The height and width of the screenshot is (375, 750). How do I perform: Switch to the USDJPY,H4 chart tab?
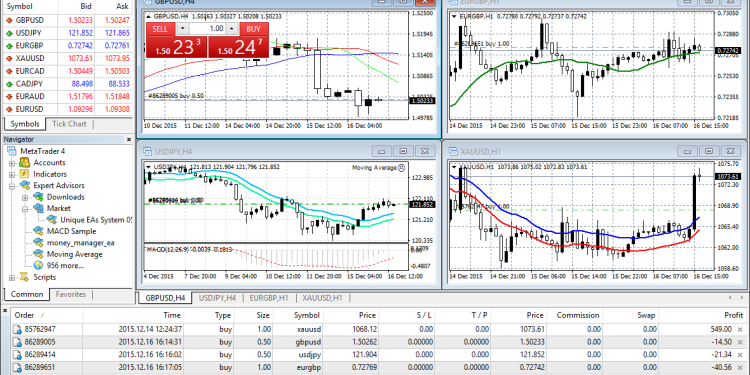click(x=217, y=298)
